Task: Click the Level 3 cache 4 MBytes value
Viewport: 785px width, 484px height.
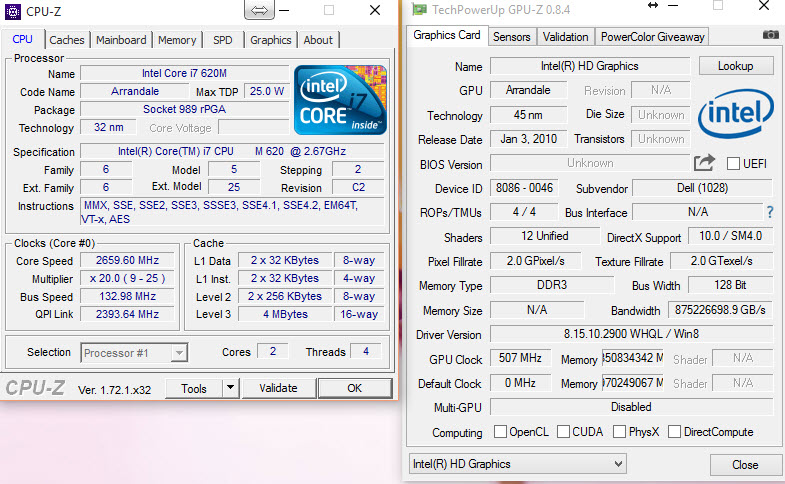Action: coord(285,314)
